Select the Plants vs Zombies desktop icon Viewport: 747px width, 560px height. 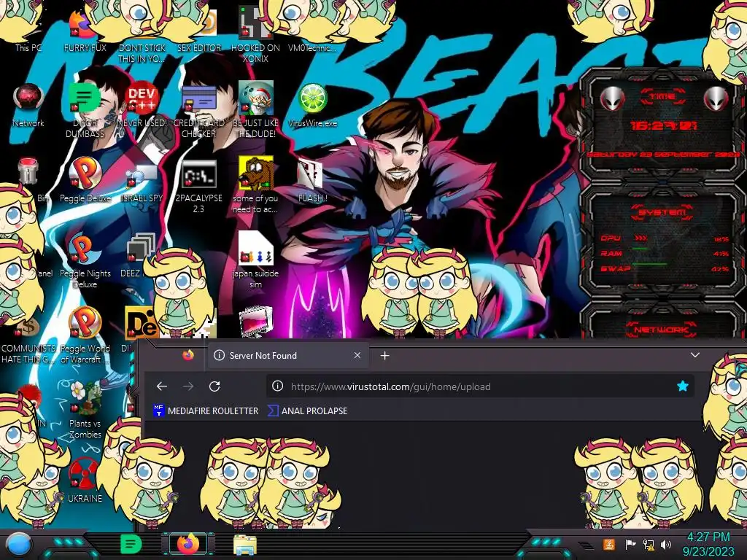click(85, 411)
